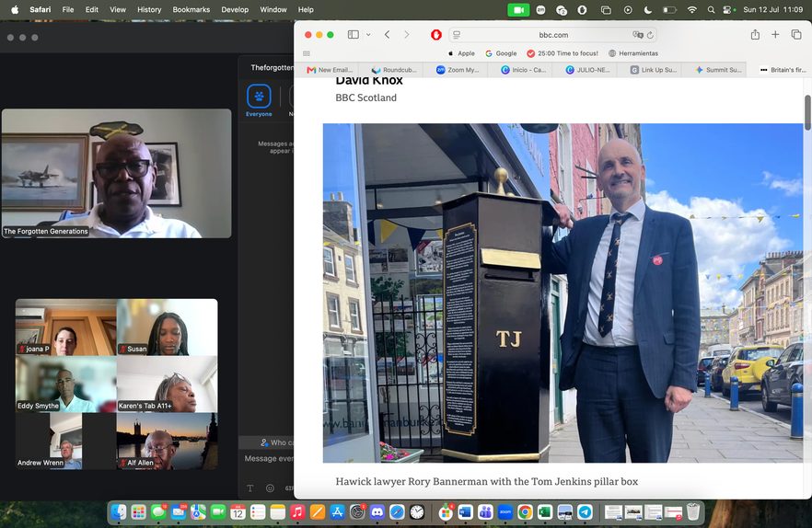
Task: Open Discord from the Dock
Action: 377,512
